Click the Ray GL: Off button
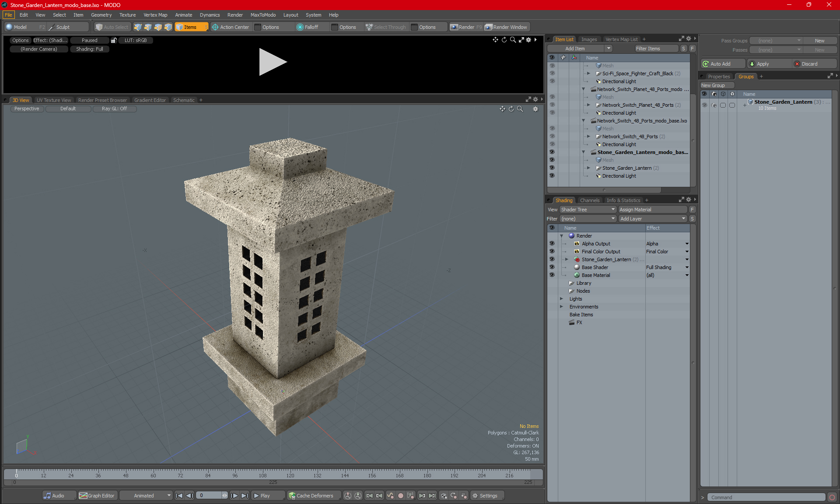Viewport: 840px width, 504px height. (115, 109)
